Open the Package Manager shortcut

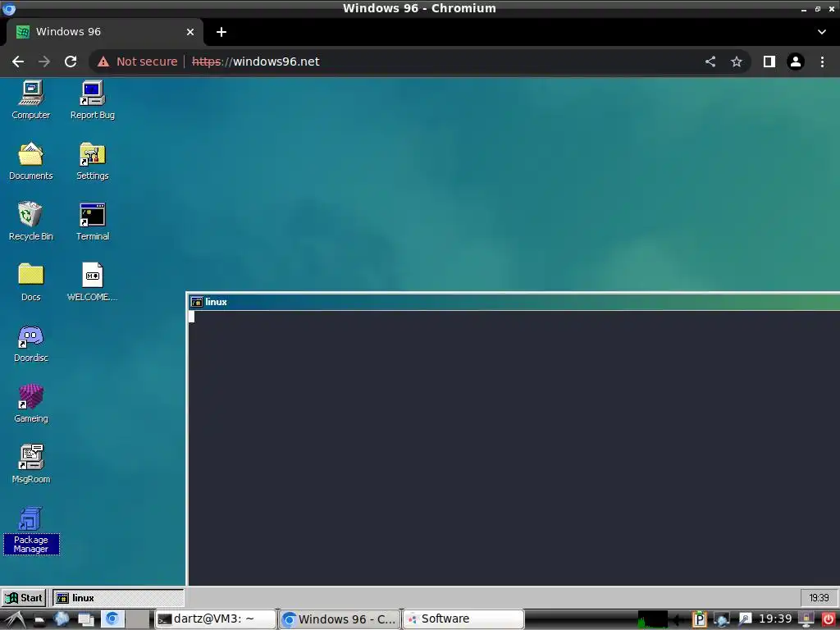coord(31,530)
